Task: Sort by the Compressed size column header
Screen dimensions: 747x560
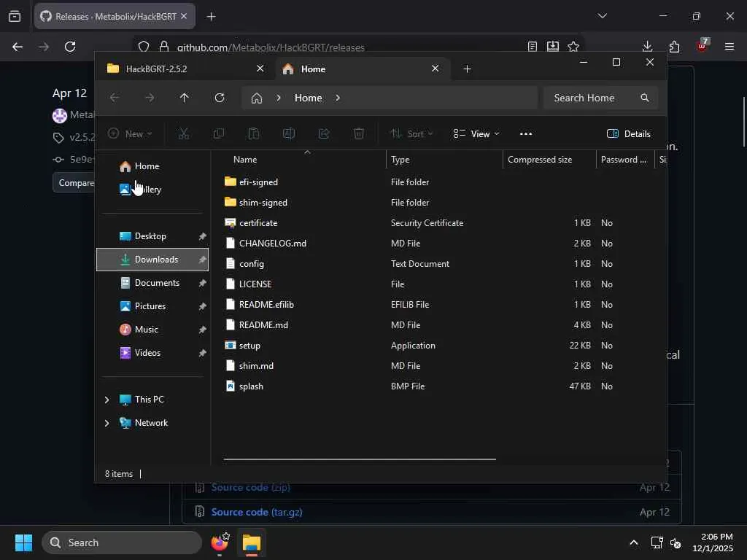Action: [x=549, y=160]
